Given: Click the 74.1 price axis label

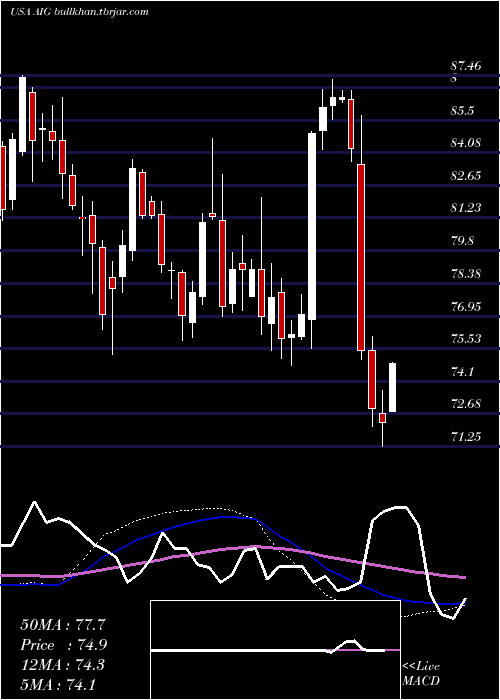Looking at the screenshot, I should [462, 371].
